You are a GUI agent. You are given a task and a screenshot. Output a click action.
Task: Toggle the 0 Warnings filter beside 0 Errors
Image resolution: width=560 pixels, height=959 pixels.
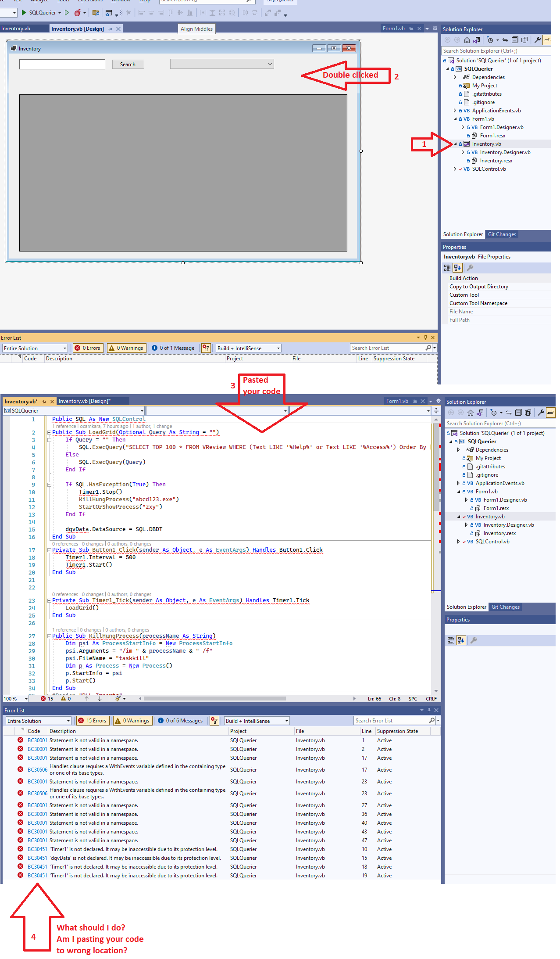126,348
